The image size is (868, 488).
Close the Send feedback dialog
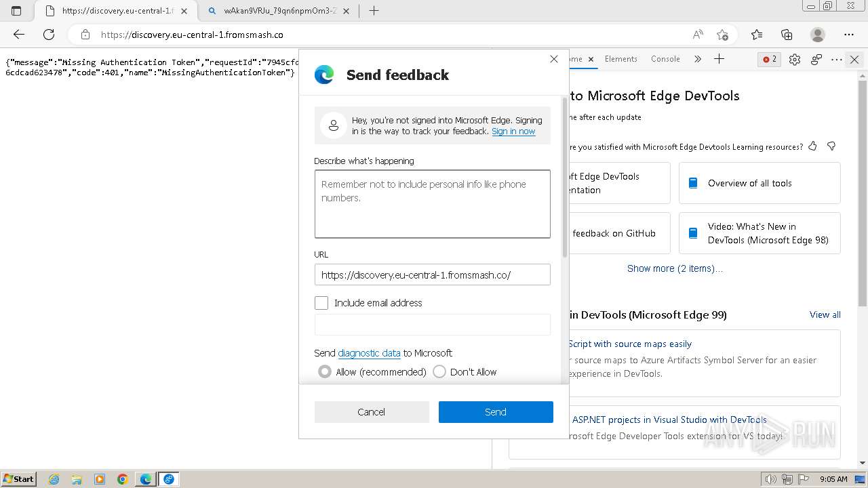554,59
